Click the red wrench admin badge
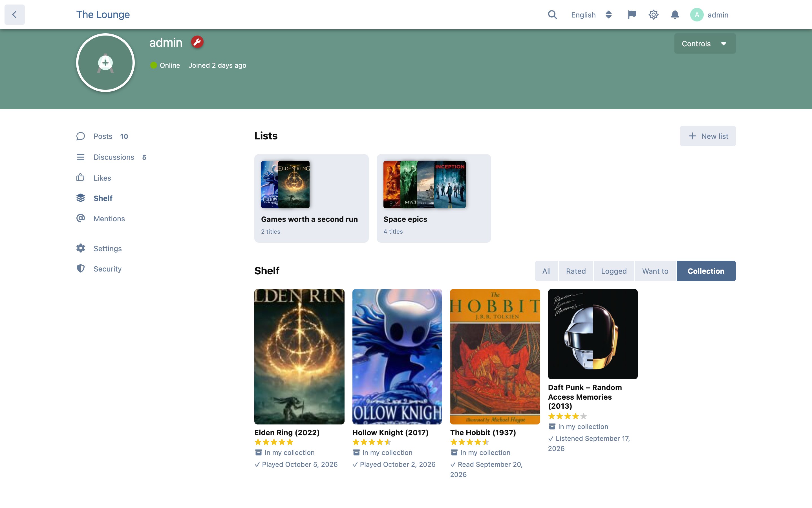 pos(197,42)
